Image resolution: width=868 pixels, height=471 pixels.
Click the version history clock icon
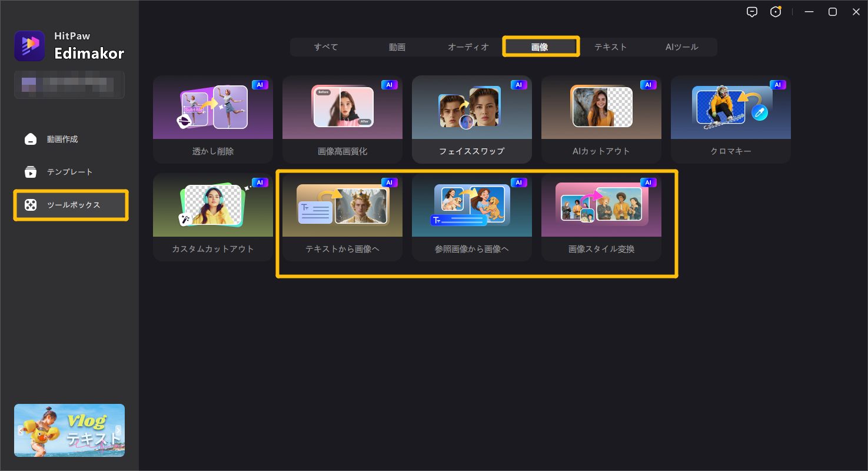tap(775, 11)
